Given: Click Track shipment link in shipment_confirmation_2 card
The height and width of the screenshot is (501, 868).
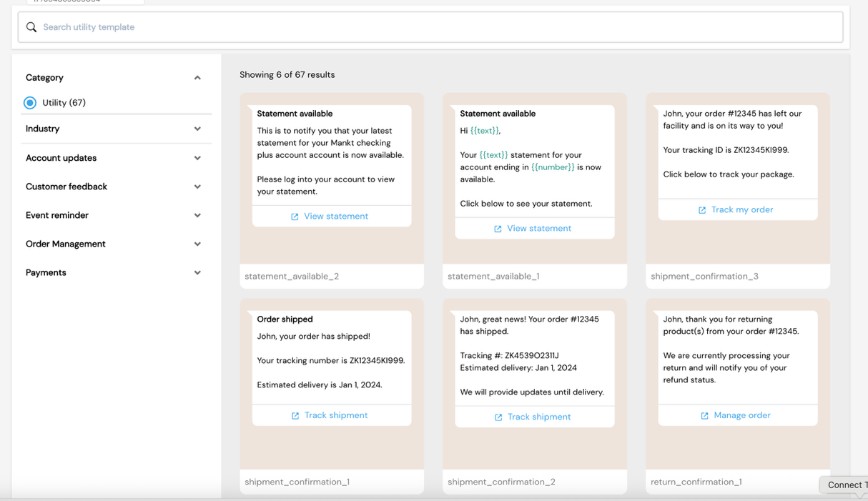Looking at the screenshot, I should pyautogui.click(x=539, y=417).
